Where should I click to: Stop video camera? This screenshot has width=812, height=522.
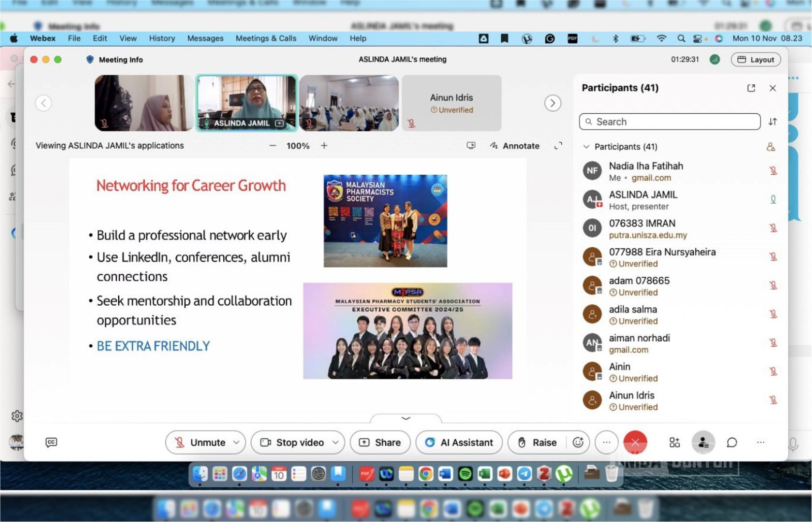click(x=293, y=442)
